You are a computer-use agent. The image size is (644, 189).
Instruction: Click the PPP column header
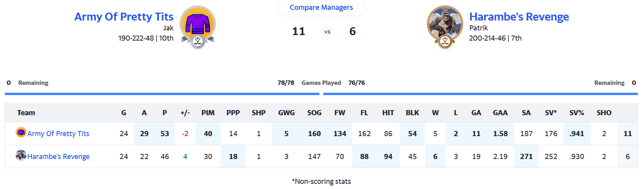pos(233,113)
